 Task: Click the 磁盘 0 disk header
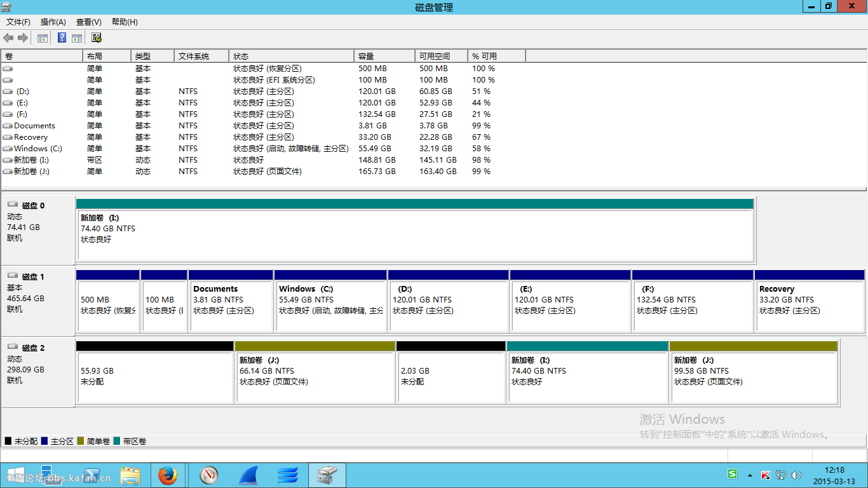tap(37, 230)
